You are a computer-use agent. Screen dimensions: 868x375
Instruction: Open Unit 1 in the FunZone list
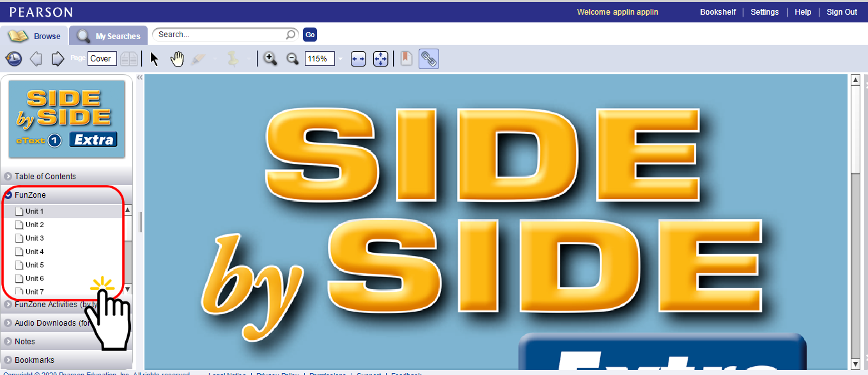point(63,211)
